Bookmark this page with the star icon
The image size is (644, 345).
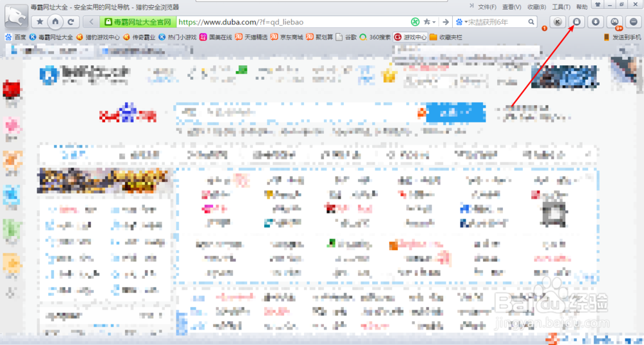(427, 22)
